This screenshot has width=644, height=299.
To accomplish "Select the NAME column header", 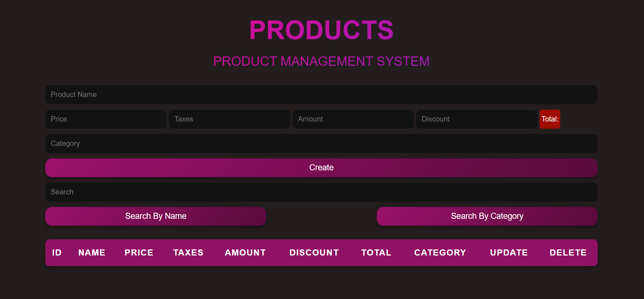I will tap(92, 253).
